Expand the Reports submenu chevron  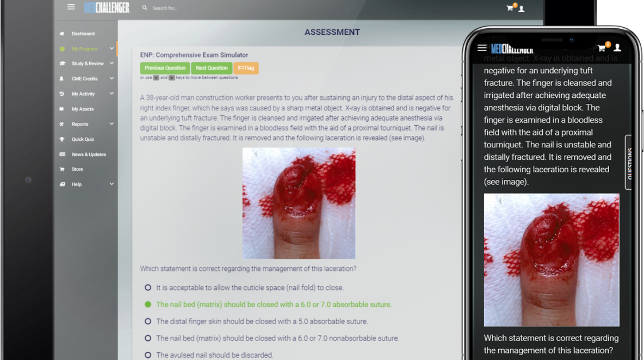click(112, 124)
